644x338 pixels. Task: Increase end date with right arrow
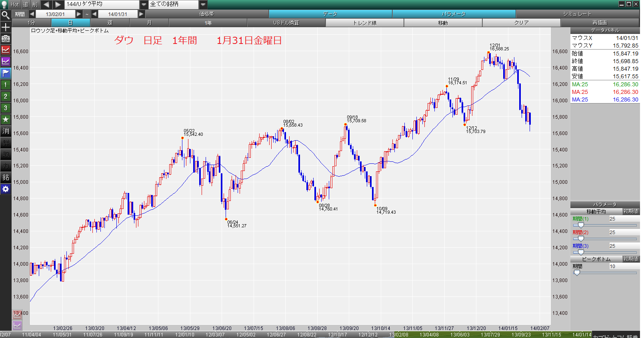[x=141, y=14]
